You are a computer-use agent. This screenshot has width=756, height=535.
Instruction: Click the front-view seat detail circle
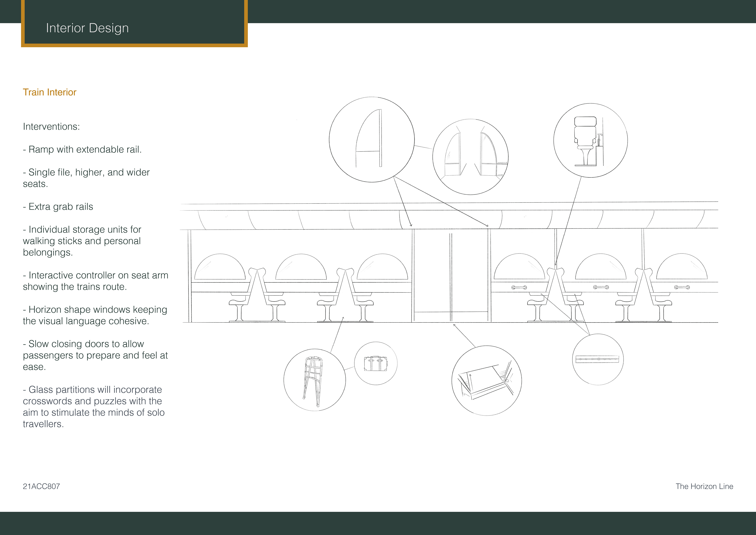pyautogui.click(x=591, y=140)
